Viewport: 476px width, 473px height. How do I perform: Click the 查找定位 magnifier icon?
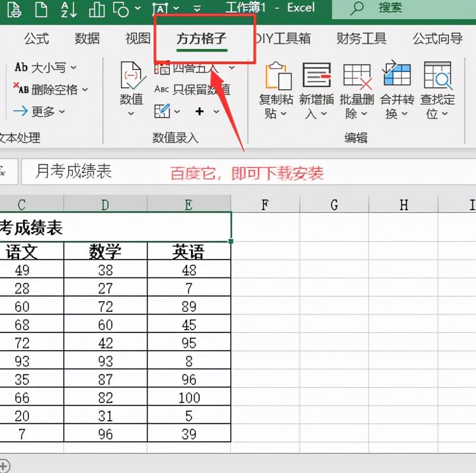coord(438,75)
